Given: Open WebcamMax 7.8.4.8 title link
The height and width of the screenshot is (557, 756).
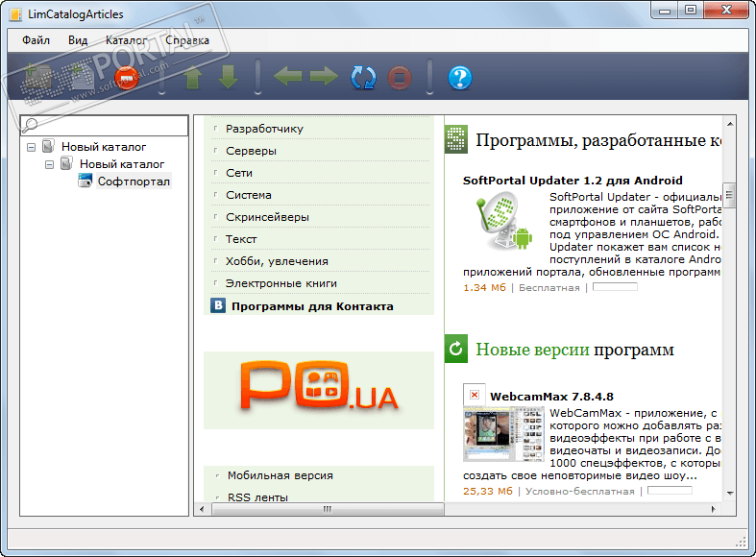Looking at the screenshot, I should coord(551,397).
